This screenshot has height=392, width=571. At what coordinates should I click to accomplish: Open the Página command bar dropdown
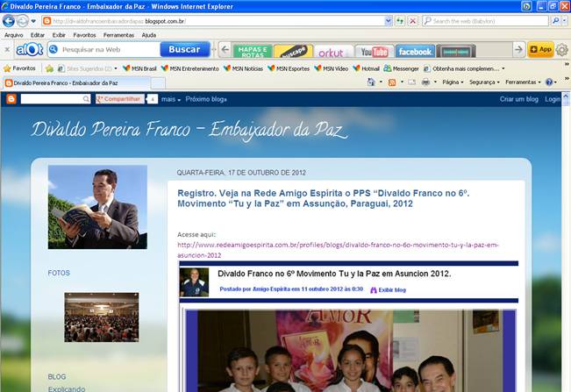point(453,82)
